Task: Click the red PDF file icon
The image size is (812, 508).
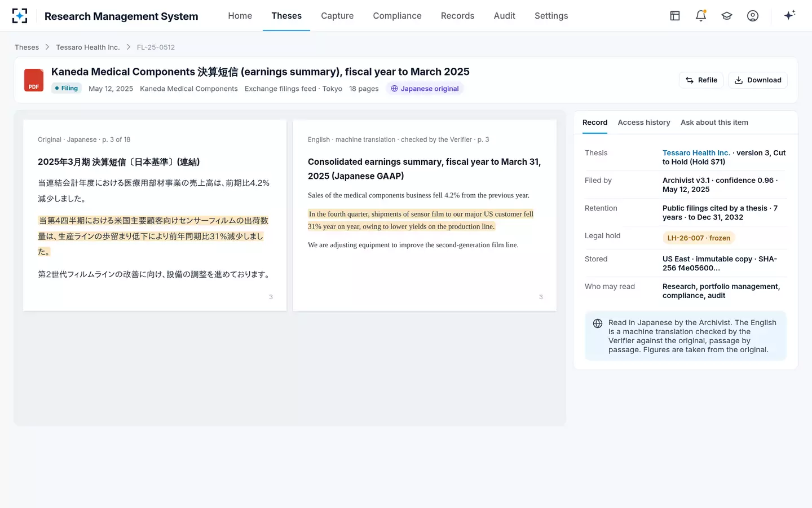Action: (34, 80)
